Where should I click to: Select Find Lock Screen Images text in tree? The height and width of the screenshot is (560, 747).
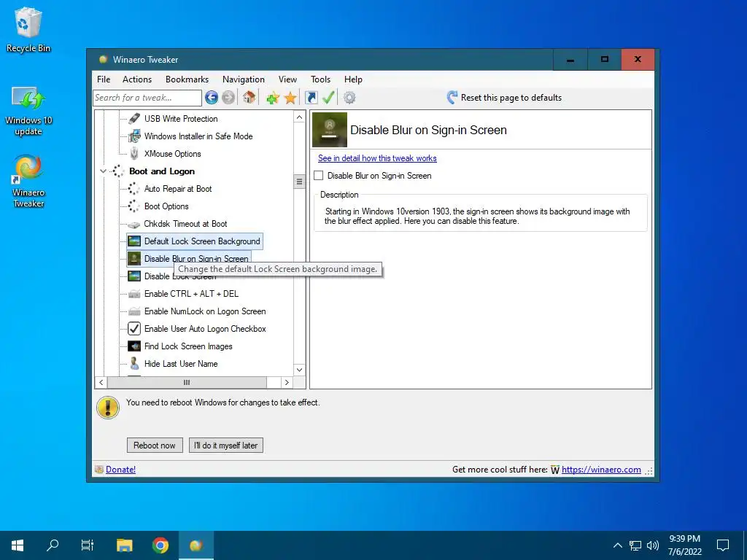click(189, 346)
